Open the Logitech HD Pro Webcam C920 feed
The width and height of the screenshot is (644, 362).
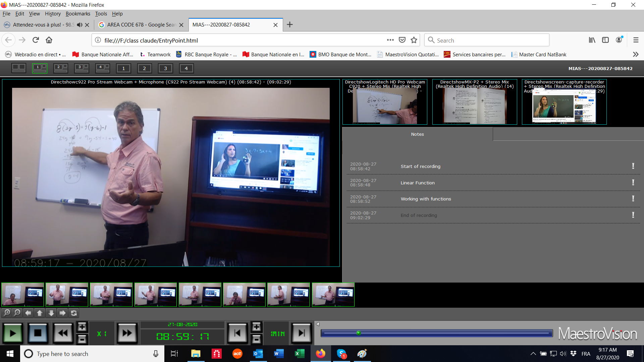385,102
